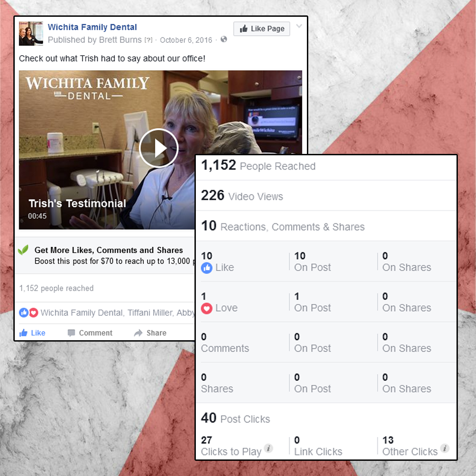Click the 1,152 people reached text
Viewport: 476px width, 476px height.
coord(56,288)
